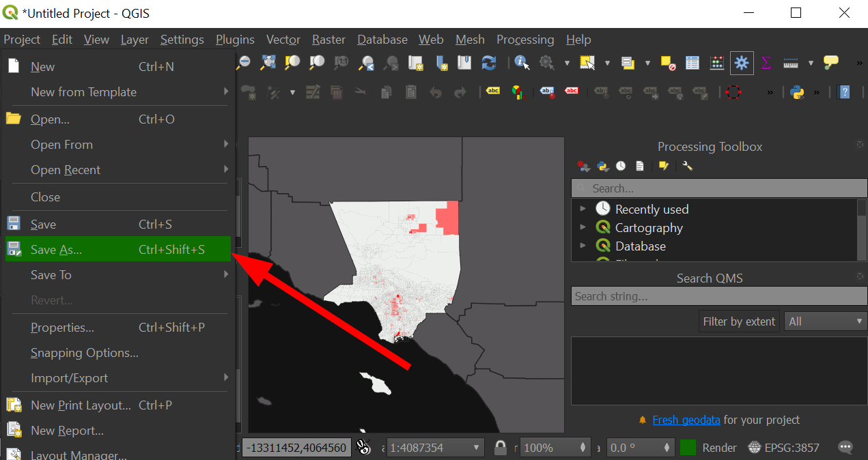Expand the Cartography tree node
Screen dimensions: 868x460
tap(583, 227)
